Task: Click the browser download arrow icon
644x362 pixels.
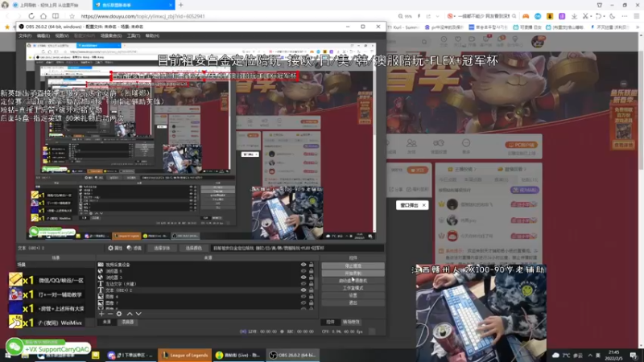Action: [574, 16]
